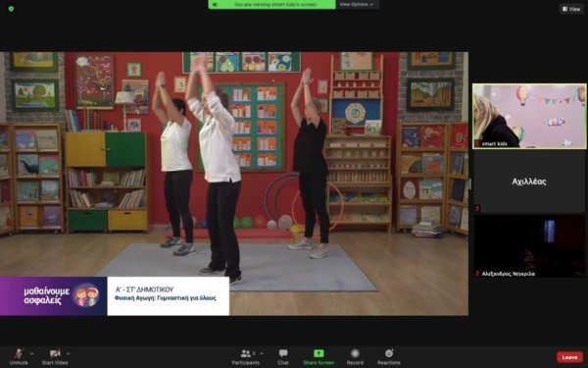Expand audio options arrow beside Unmute
This screenshot has width=588, height=368.
pos(32,353)
